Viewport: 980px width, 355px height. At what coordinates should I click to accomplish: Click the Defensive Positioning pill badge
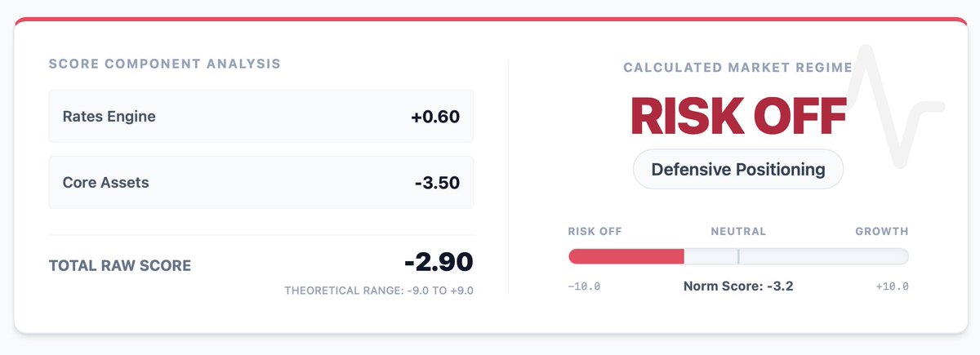pos(737,170)
